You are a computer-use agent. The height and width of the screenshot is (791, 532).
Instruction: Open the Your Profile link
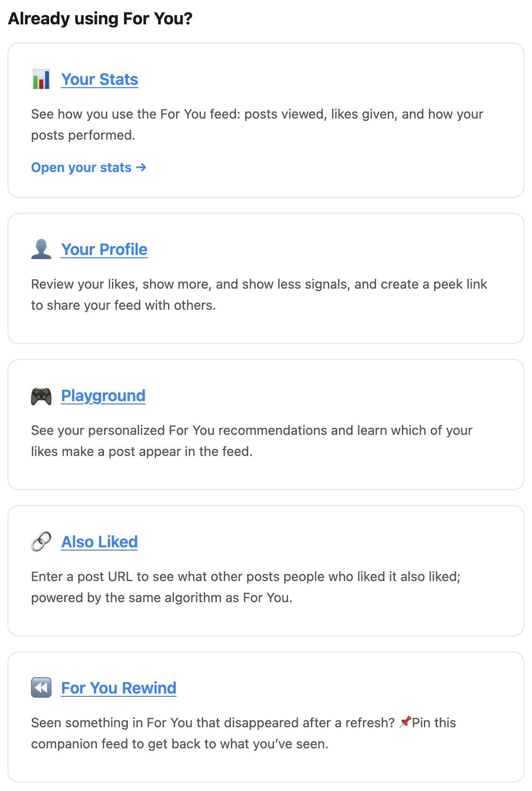pos(104,249)
